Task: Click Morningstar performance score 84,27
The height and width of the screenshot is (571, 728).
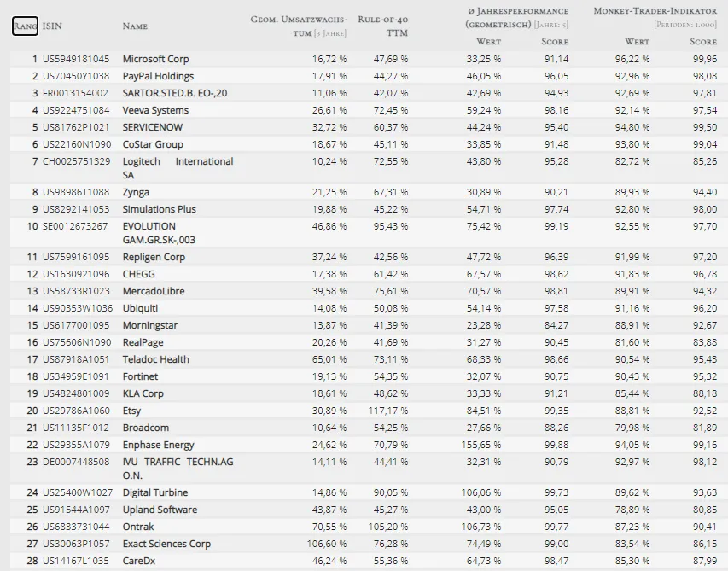Action: point(556,325)
